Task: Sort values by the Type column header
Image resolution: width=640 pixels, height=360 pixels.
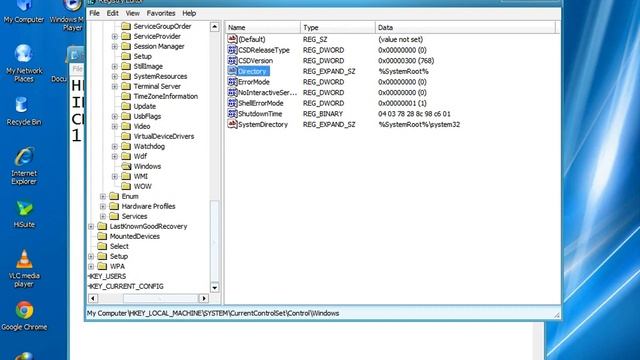Action: click(x=338, y=28)
